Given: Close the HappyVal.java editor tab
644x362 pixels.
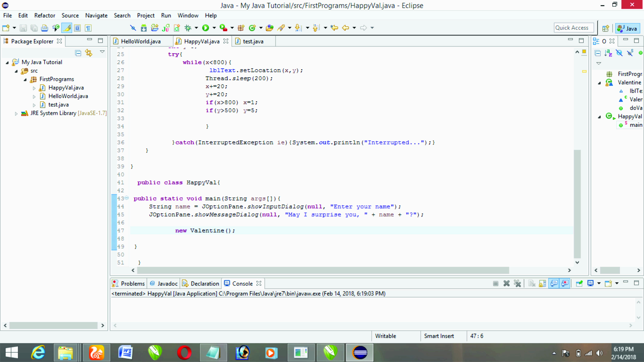Looking at the screenshot, I should [225, 41].
